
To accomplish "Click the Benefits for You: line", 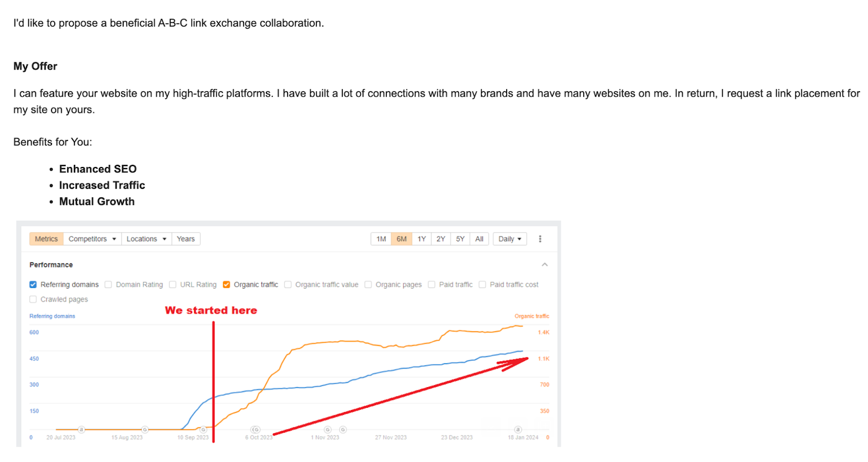I will (x=53, y=142).
